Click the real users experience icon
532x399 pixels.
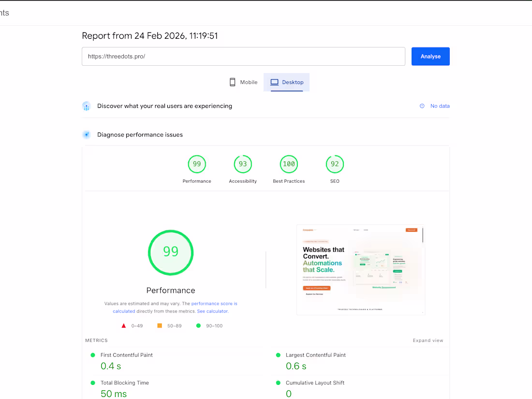(x=87, y=106)
